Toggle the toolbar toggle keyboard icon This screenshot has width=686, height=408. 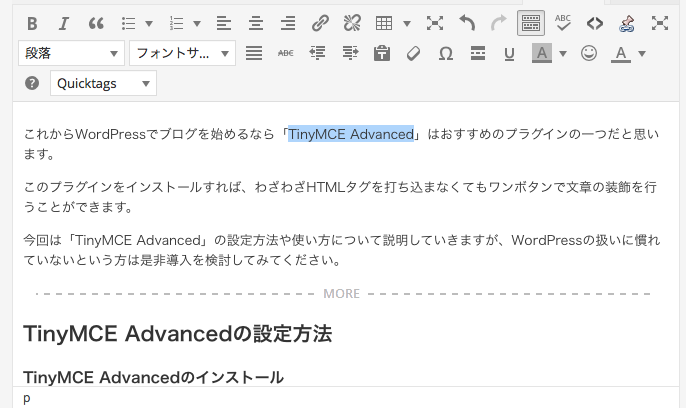pyautogui.click(x=531, y=23)
